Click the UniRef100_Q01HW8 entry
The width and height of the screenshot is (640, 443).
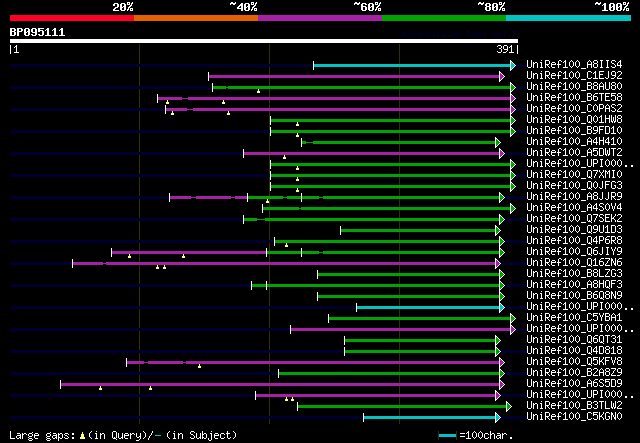click(574, 120)
